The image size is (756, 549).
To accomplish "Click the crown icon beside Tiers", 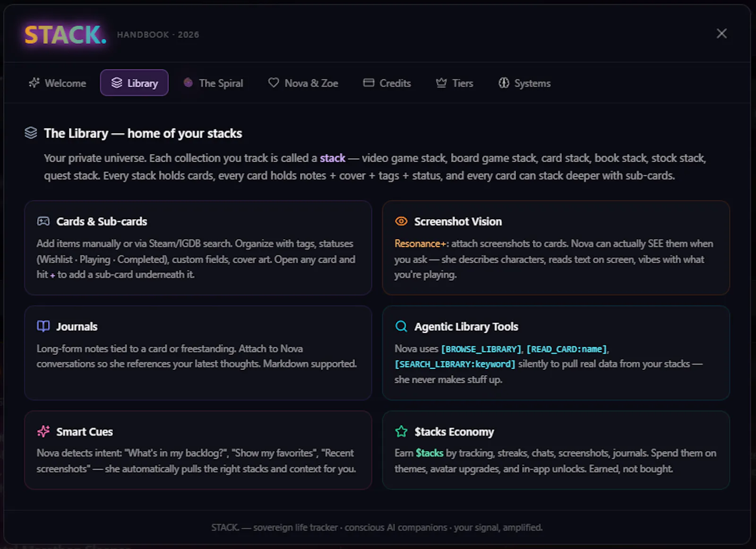I will click(x=441, y=83).
